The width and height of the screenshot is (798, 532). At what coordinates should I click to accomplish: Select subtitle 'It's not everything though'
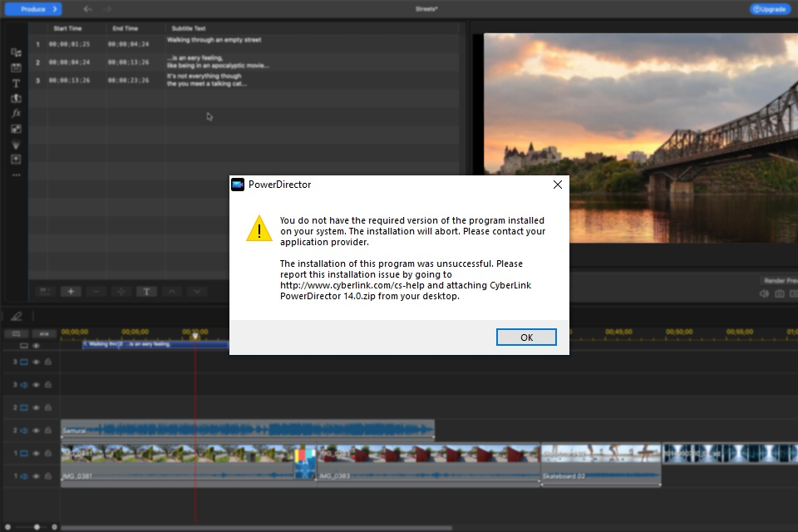tap(204, 76)
